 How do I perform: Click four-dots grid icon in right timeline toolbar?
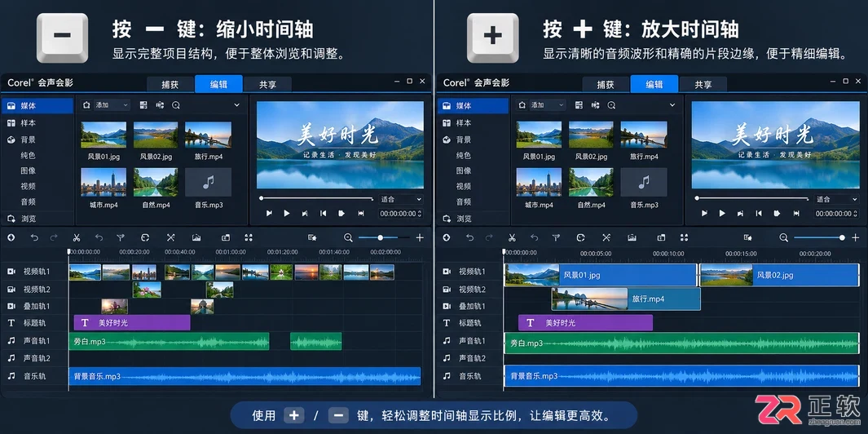point(685,237)
